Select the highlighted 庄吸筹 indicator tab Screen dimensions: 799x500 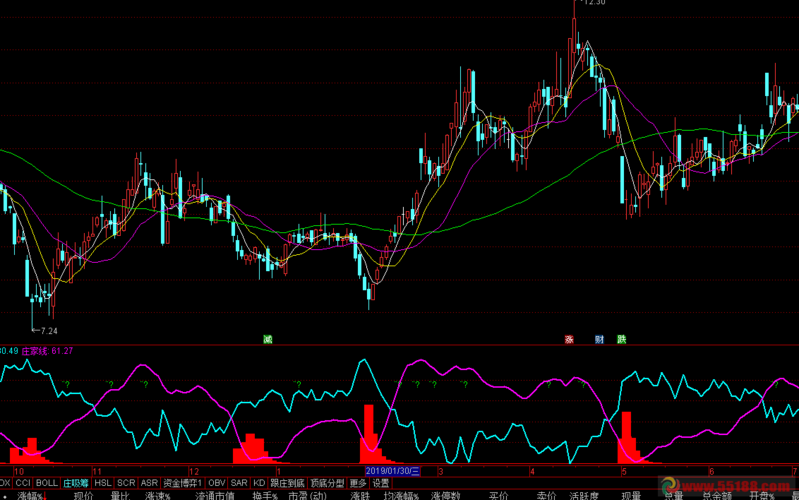(76, 482)
